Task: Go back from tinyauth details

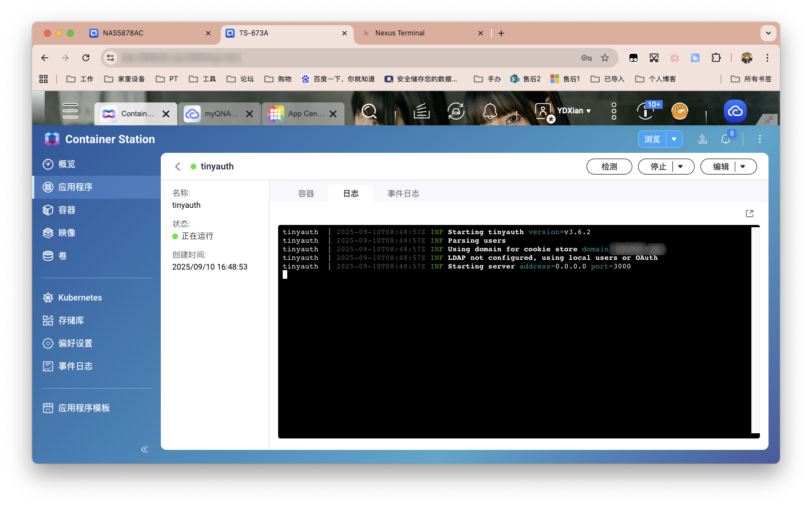Action: coord(177,167)
